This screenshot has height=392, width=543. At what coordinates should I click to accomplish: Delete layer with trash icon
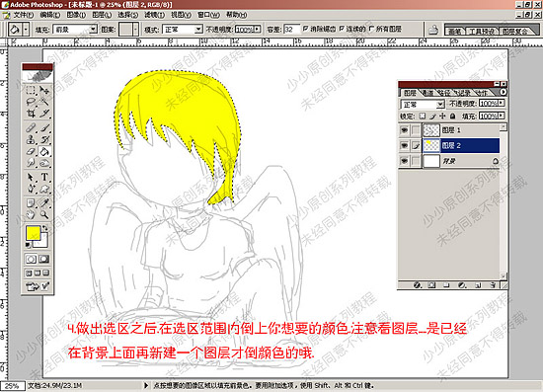coord(493,285)
